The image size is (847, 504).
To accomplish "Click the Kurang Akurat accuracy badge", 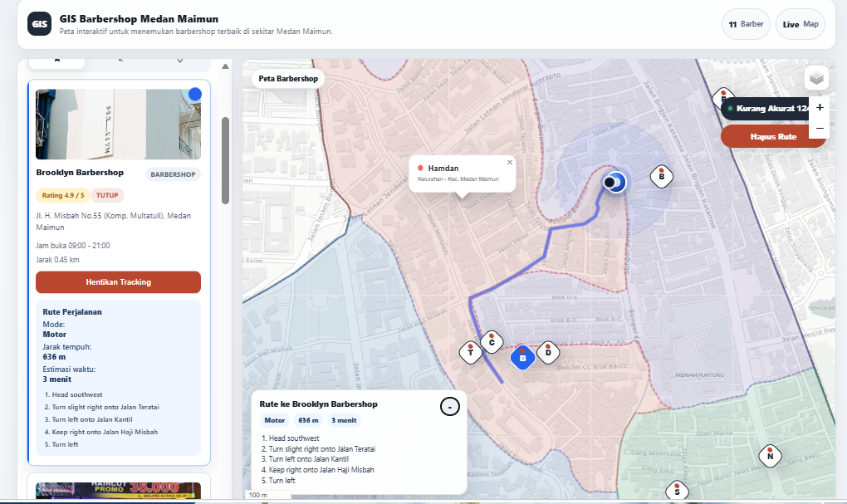I will click(766, 109).
